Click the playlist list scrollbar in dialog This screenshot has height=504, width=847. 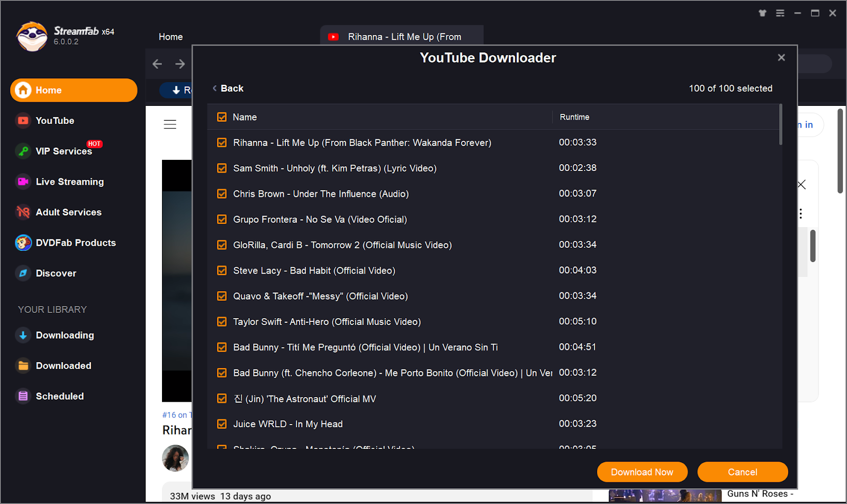click(x=780, y=124)
